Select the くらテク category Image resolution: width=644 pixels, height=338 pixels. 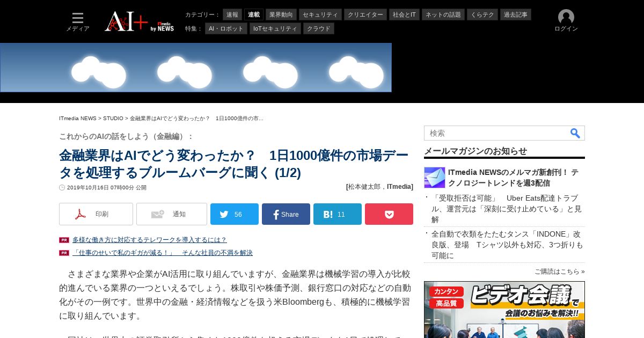pos(482,14)
